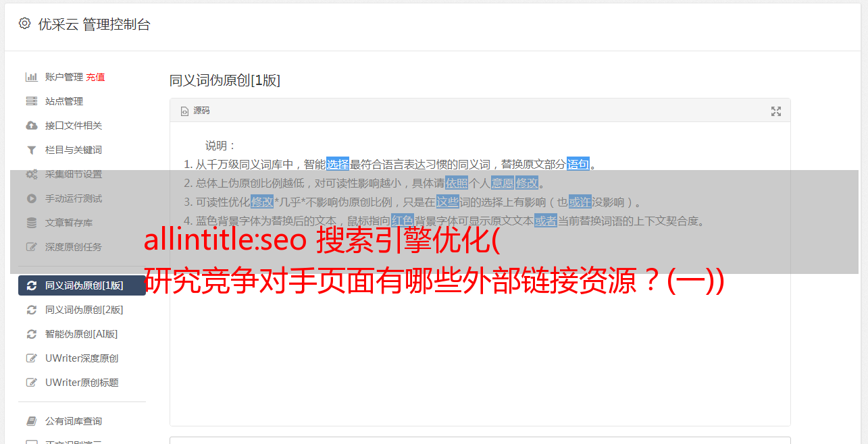Click highlighted word 红色 in line four
The height and width of the screenshot is (444, 868).
pos(402,221)
